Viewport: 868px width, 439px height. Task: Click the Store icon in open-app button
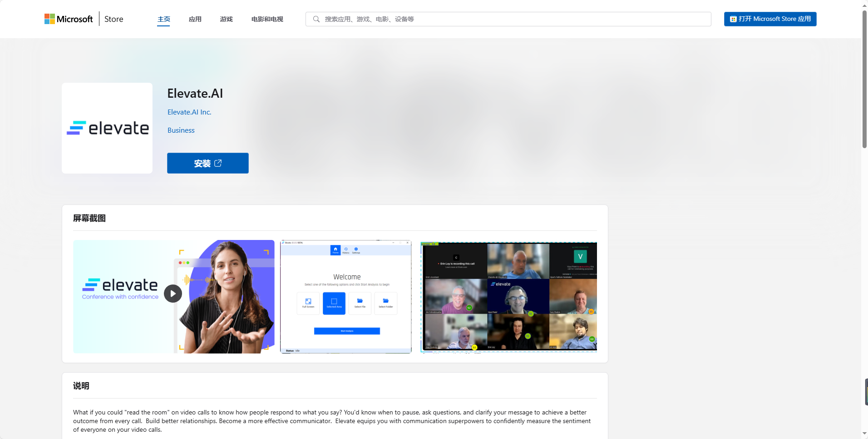click(x=733, y=19)
